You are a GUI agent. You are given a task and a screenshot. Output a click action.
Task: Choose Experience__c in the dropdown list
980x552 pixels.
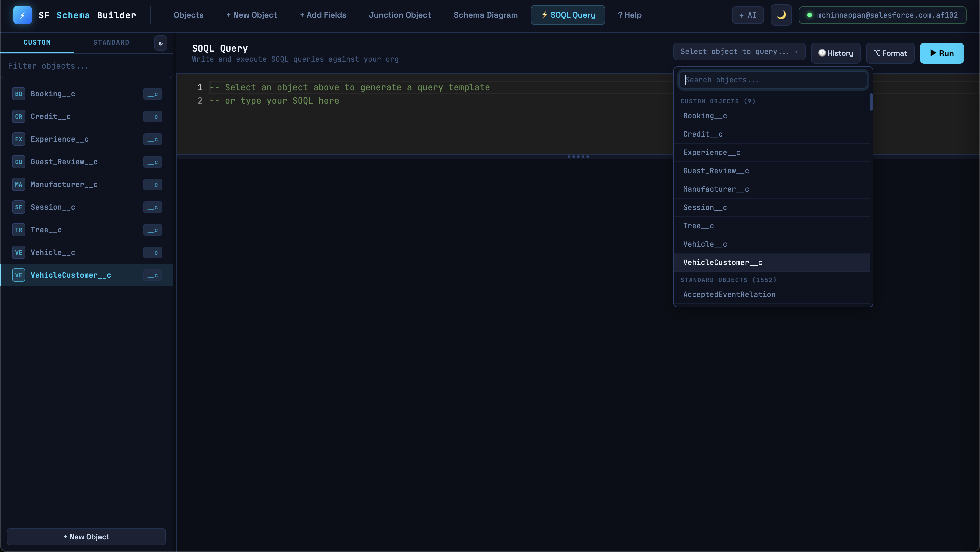772,153
